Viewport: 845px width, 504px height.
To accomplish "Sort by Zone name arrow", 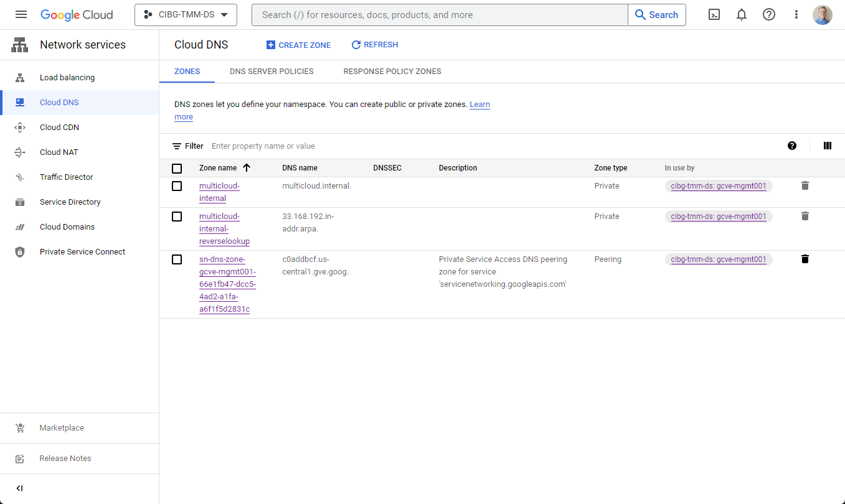I will point(247,168).
